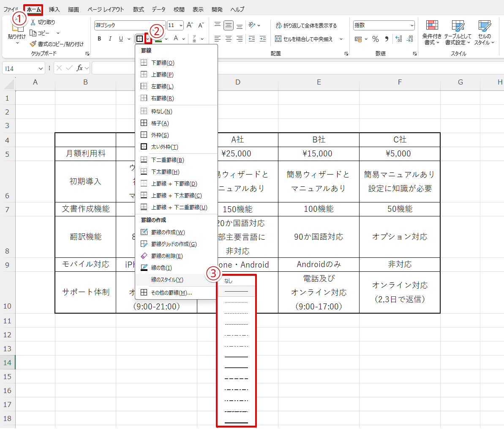Click the decrease indent icon
Viewport: 504px width, 429px height.
[x=252, y=39]
